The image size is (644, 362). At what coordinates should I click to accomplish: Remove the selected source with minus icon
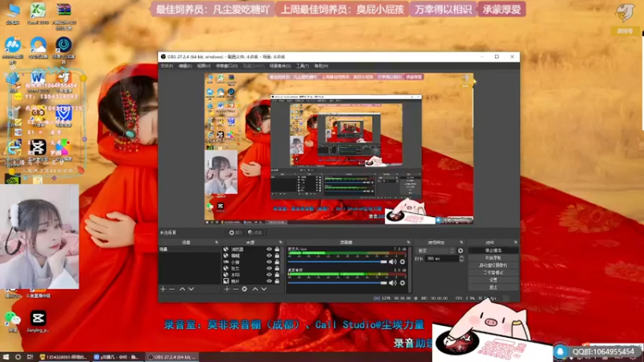coord(236,290)
